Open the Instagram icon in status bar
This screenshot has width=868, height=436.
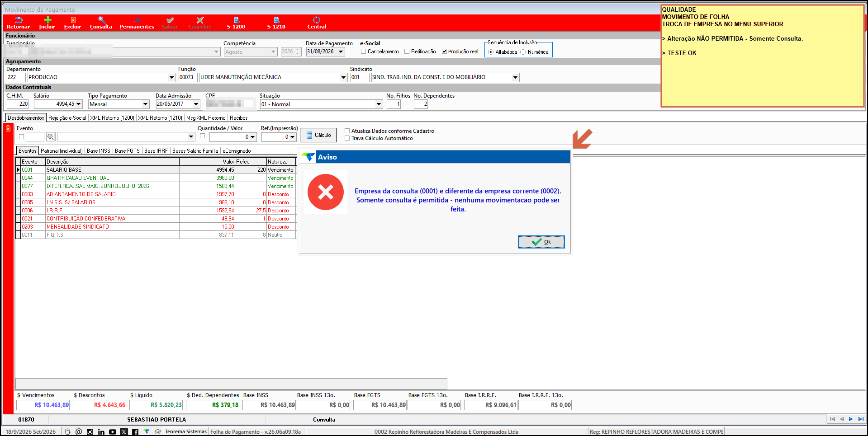[90, 432]
